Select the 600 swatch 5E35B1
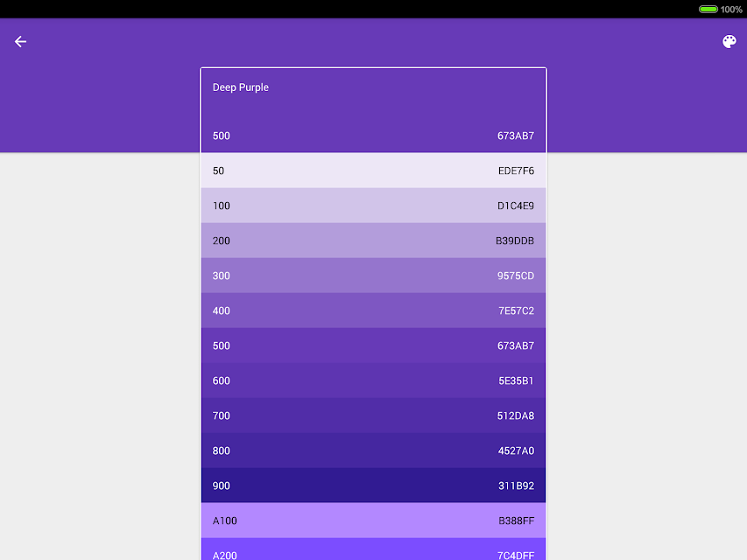The image size is (747, 560). pos(373,381)
